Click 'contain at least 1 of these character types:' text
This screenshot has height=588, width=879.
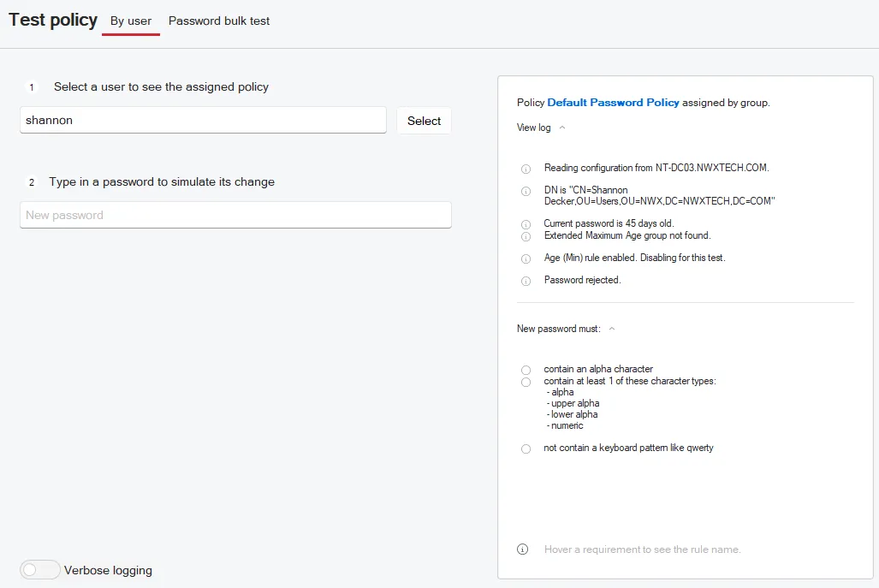(630, 381)
